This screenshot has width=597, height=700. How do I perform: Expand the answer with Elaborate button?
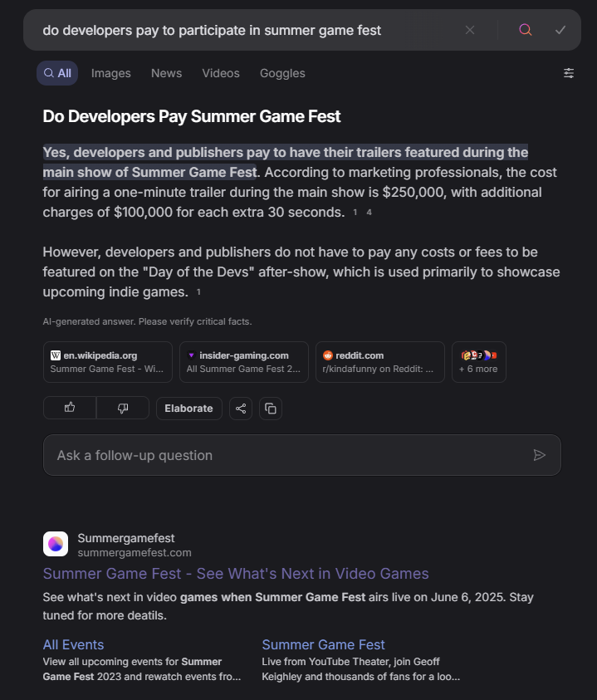pos(189,409)
